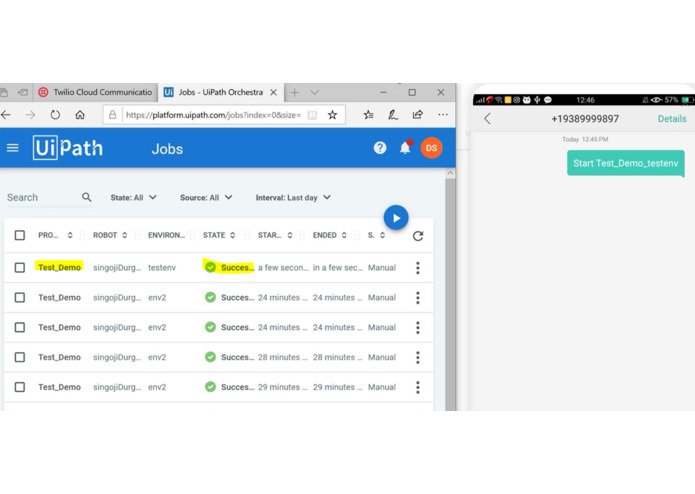Image resolution: width=695 pixels, height=494 pixels.
Task: Switch to Twilio Cloud Communications tab
Action: click(95, 92)
